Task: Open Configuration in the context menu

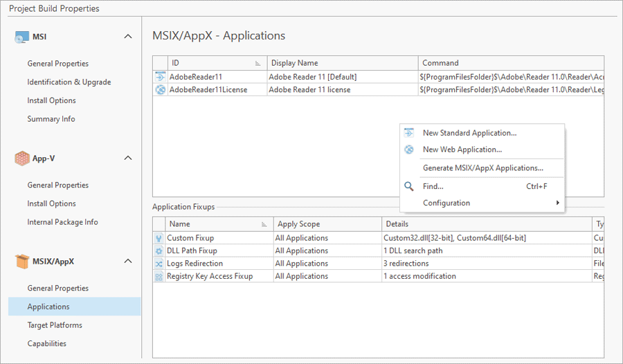Action: click(x=482, y=203)
